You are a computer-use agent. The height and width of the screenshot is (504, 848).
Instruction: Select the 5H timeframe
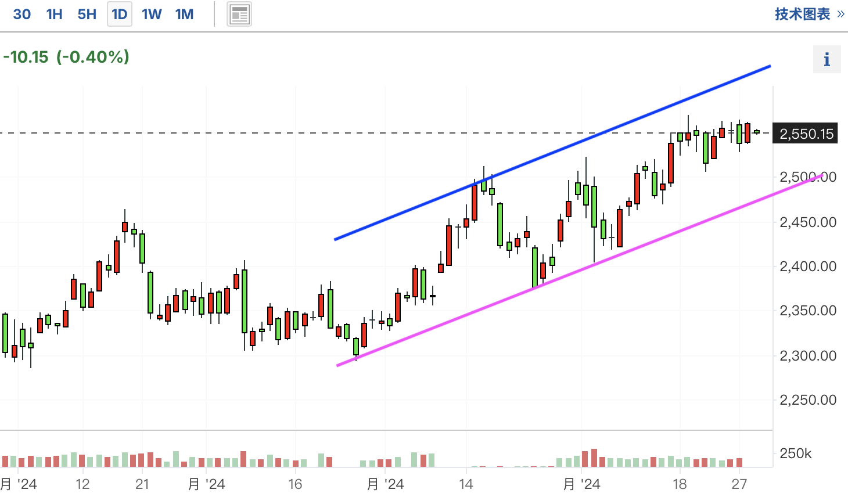pyautogui.click(x=87, y=14)
